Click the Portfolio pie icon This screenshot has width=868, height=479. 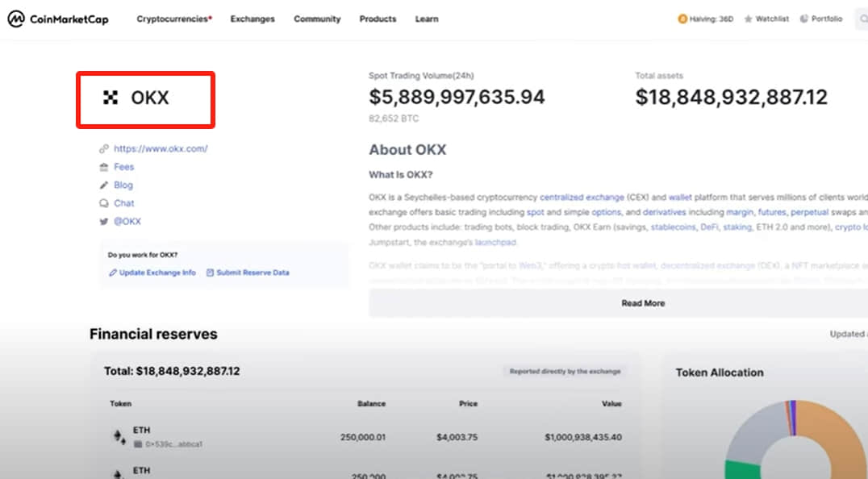pos(803,19)
